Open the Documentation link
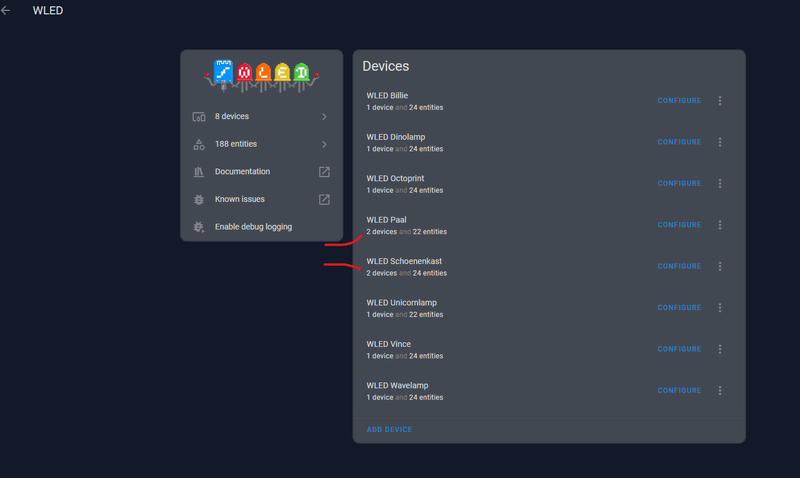The width and height of the screenshot is (800, 478). [x=261, y=172]
